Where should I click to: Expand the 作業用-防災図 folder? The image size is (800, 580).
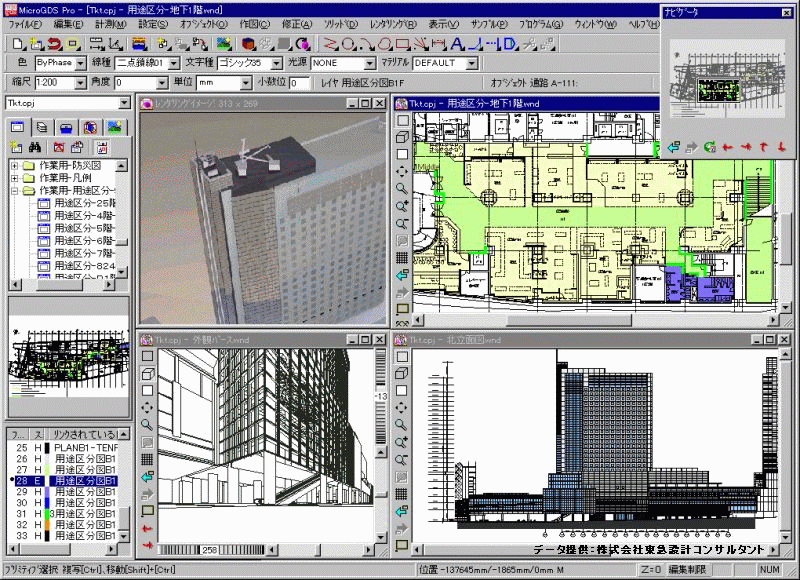click(15, 165)
